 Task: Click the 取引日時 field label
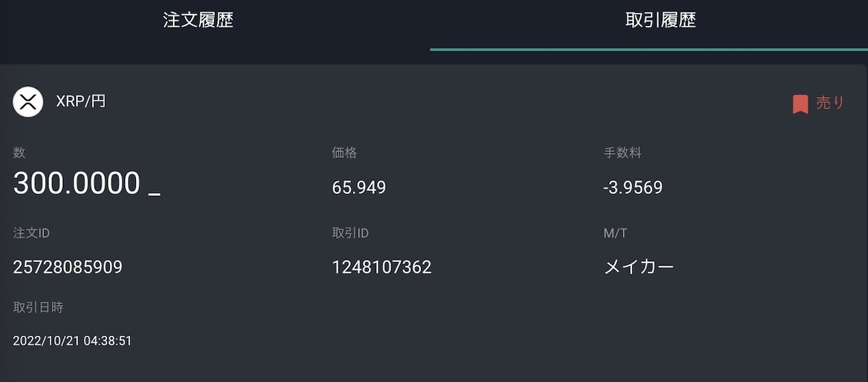tap(38, 307)
